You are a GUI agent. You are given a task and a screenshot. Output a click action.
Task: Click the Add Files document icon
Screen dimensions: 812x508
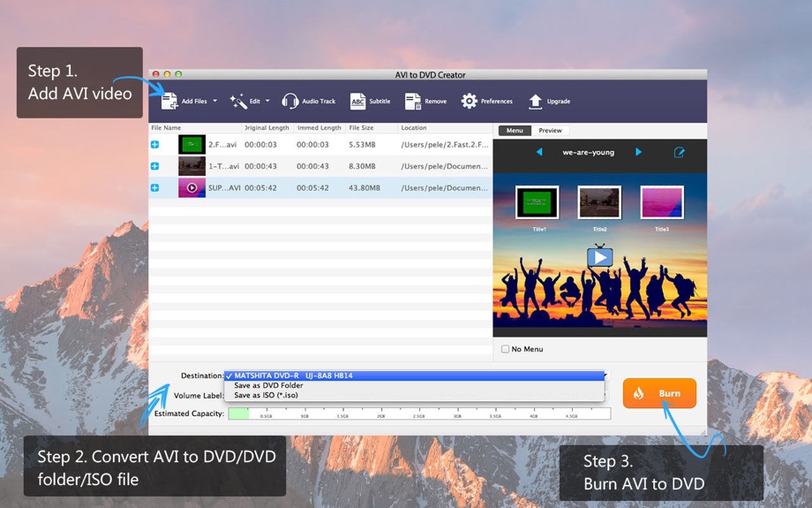(169, 101)
